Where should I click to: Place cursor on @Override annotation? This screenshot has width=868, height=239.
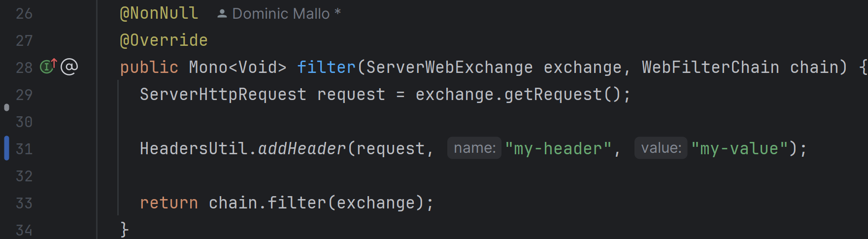(164, 40)
